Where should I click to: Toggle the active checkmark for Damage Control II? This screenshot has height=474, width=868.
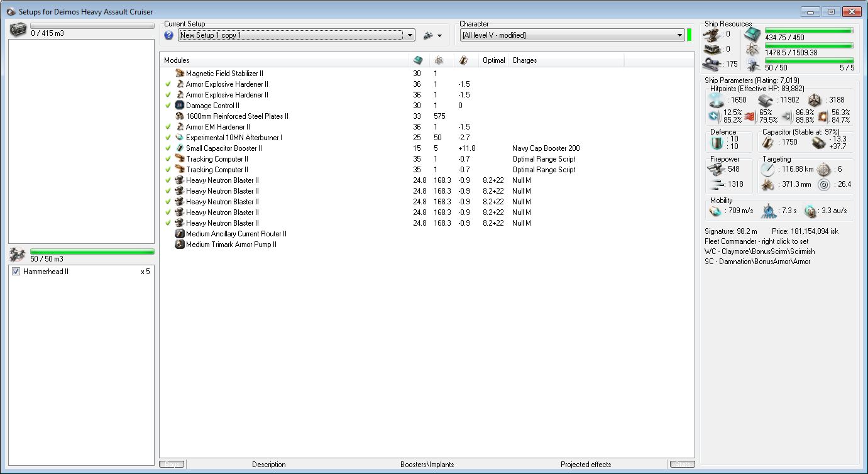tap(168, 106)
